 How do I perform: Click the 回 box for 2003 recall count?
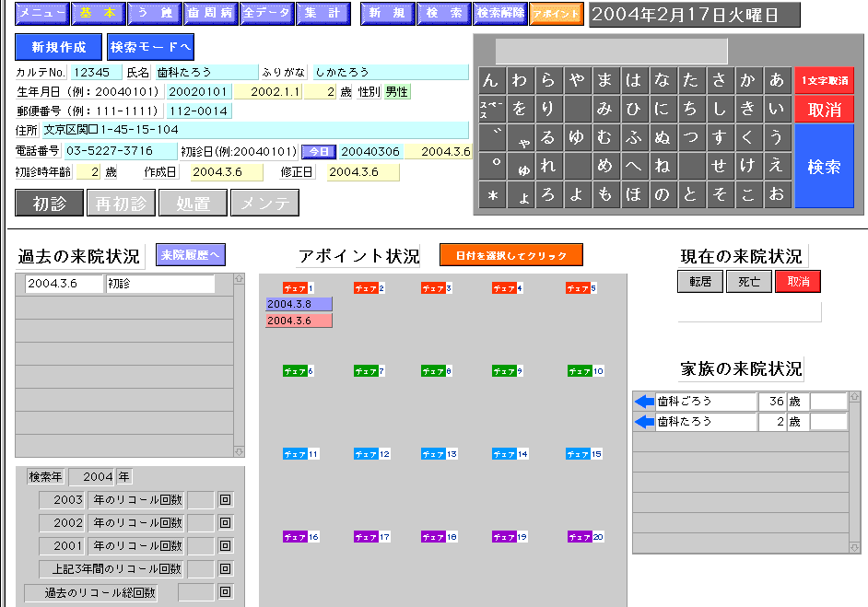pos(225,500)
